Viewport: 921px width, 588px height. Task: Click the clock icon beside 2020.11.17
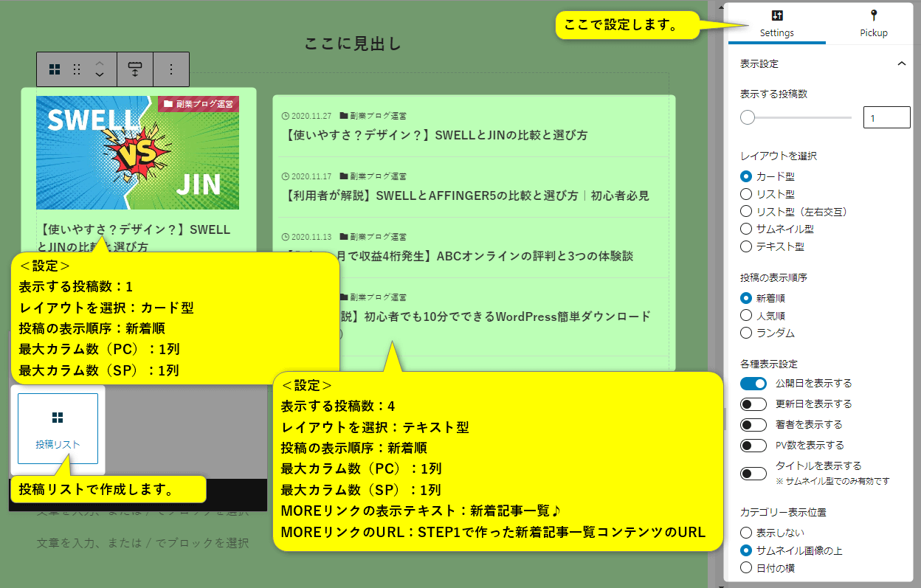(286, 176)
